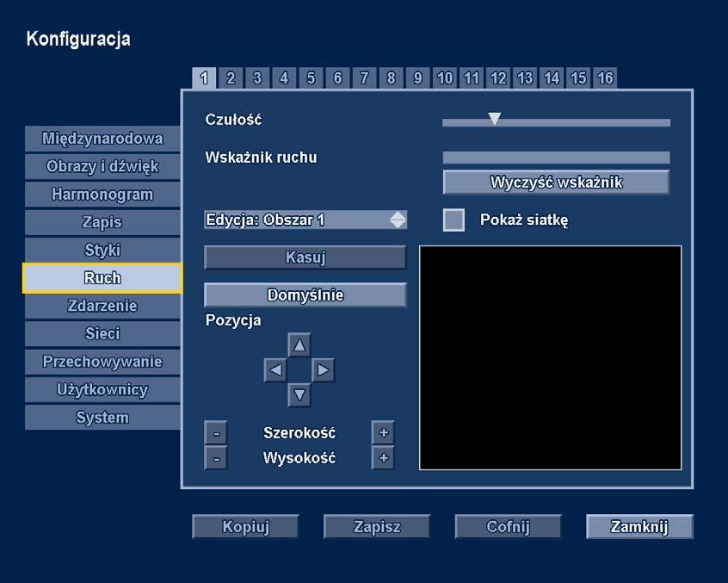This screenshot has width=728, height=583.
Task: Click the Wyczyść wskaźnik button
Action: pos(556,182)
